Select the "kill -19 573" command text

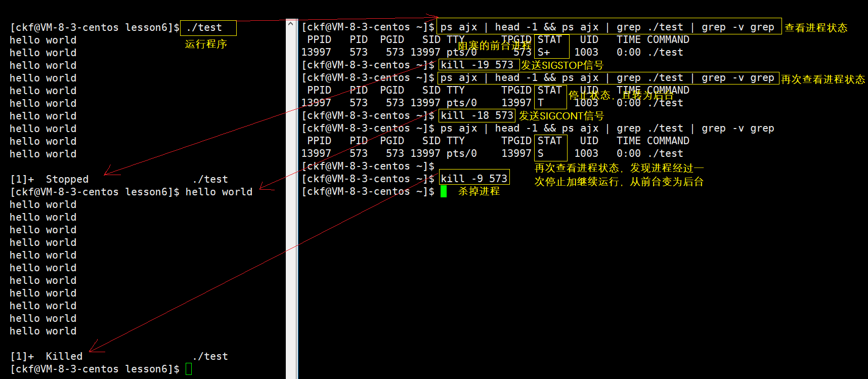pos(477,65)
